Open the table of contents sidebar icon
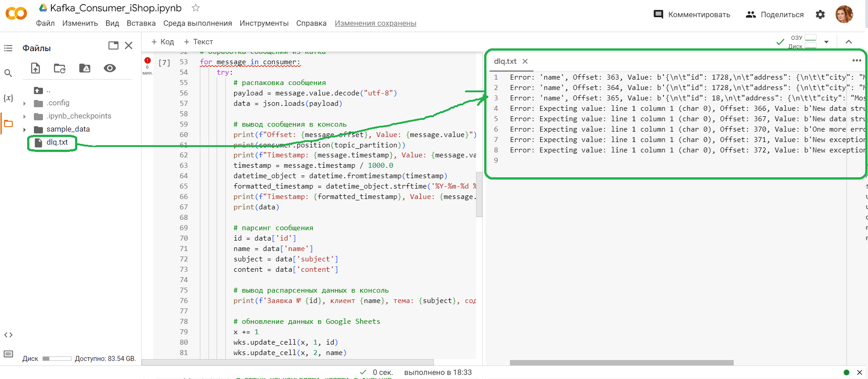Screen dimensions: 868x379 click(8, 48)
